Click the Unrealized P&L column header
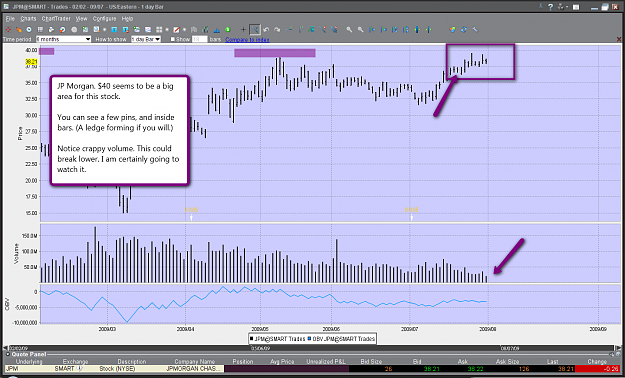The image size is (625, 378). coord(326,362)
